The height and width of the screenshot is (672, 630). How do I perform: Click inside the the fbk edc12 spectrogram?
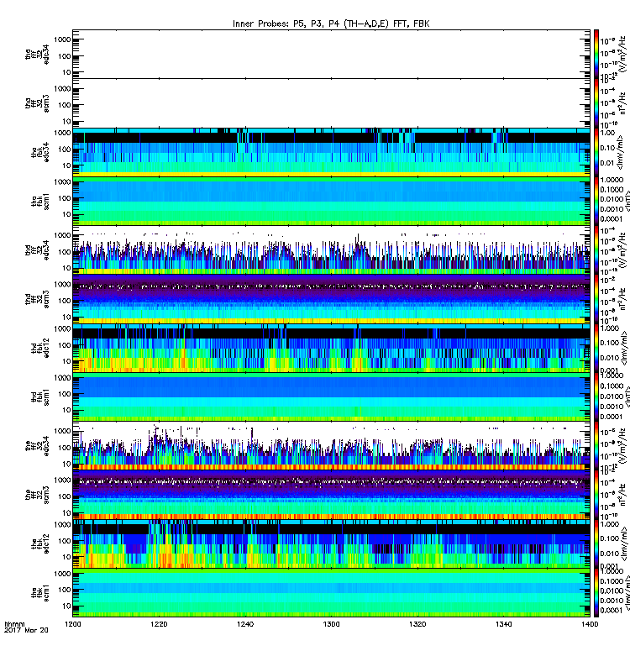pos(331,543)
